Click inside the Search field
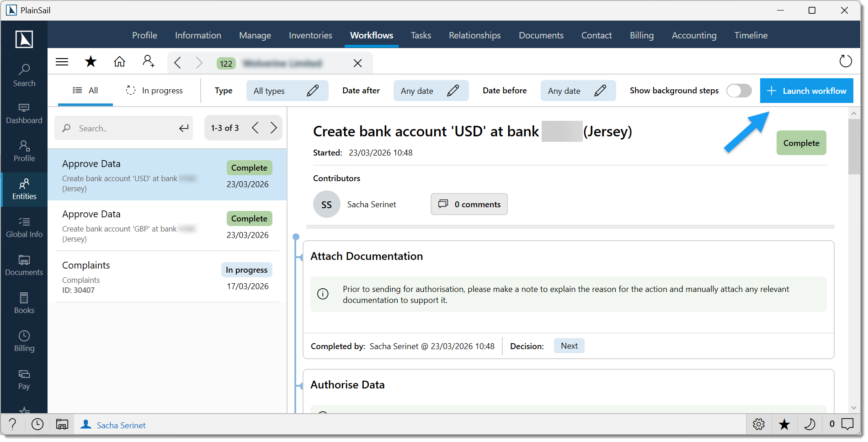Image resolution: width=868 pixels, height=442 pixels. (123, 128)
